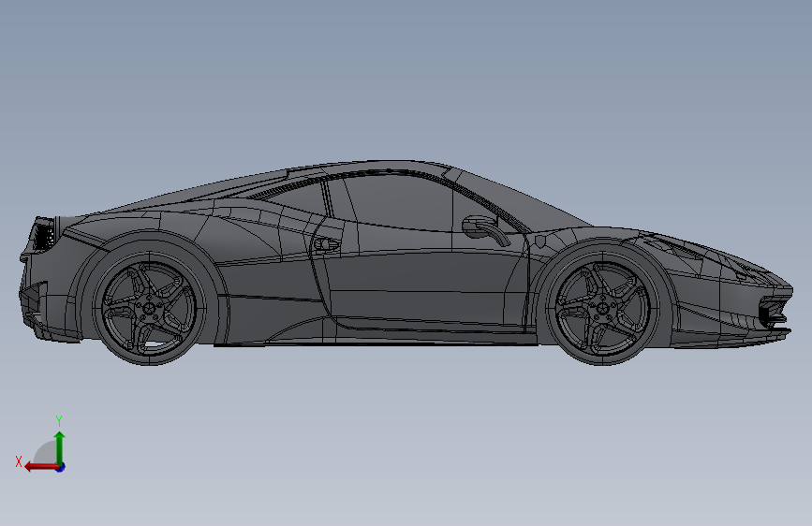Image resolution: width=812 pixels, height=526 pixels.
Task: Select the front bumper air intake
Action: point(774,312)
